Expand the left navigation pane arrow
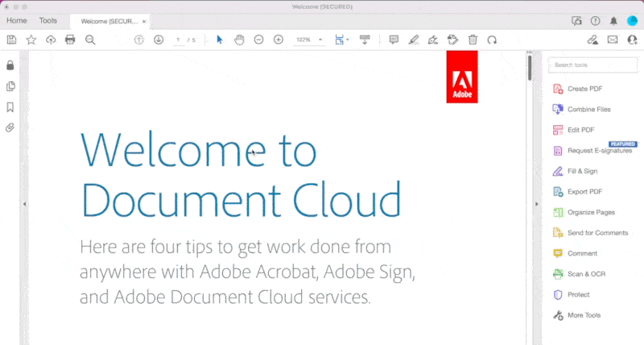644x345 pixels. (25, 204)
